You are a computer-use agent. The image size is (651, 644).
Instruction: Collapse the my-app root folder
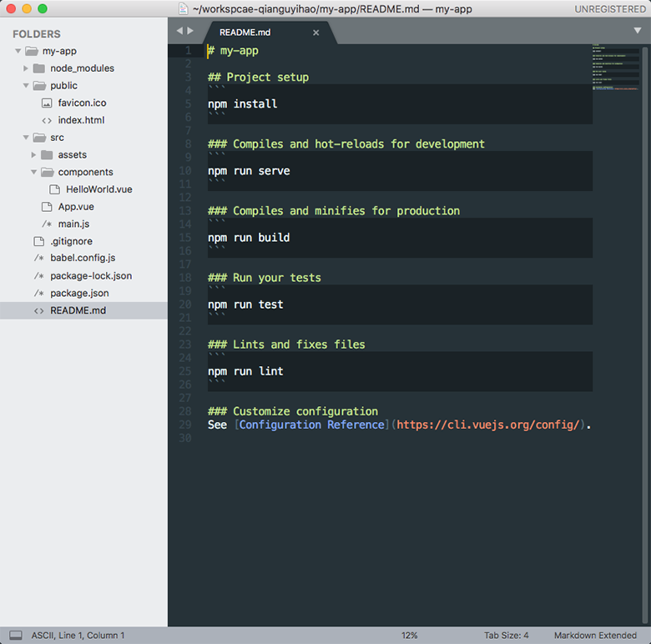(x=18, y=51)
